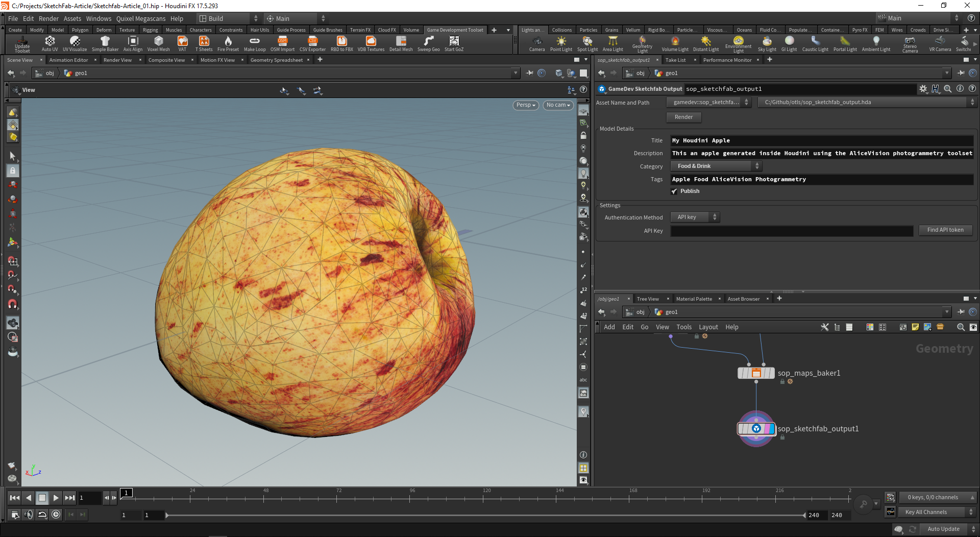Uncheck the Publish checkbox

(674, 191)
